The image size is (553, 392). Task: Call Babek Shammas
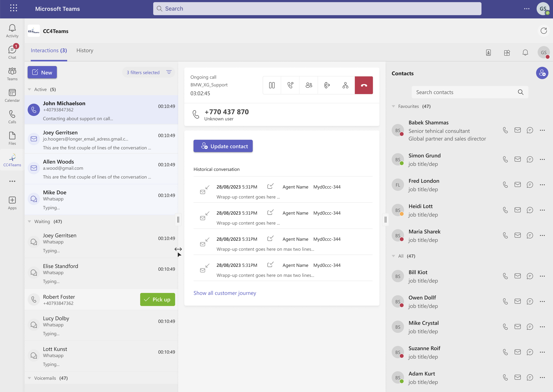(x=505, y=130)
